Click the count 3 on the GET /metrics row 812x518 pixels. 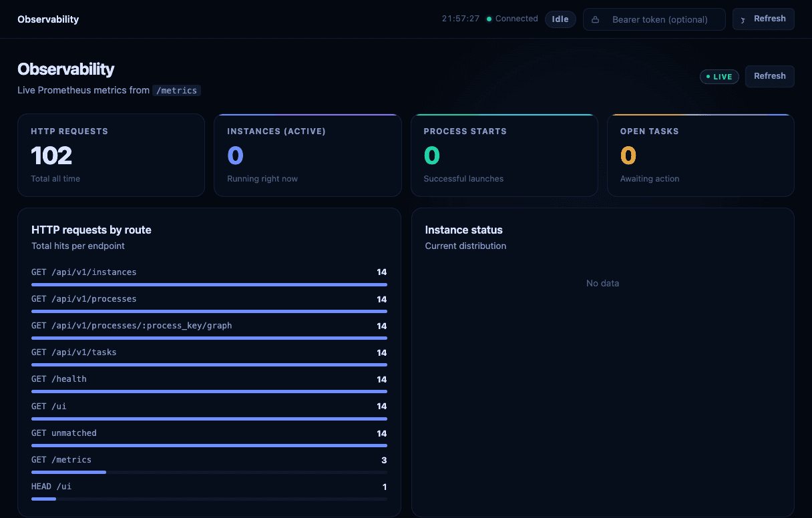tap(384, 460)
